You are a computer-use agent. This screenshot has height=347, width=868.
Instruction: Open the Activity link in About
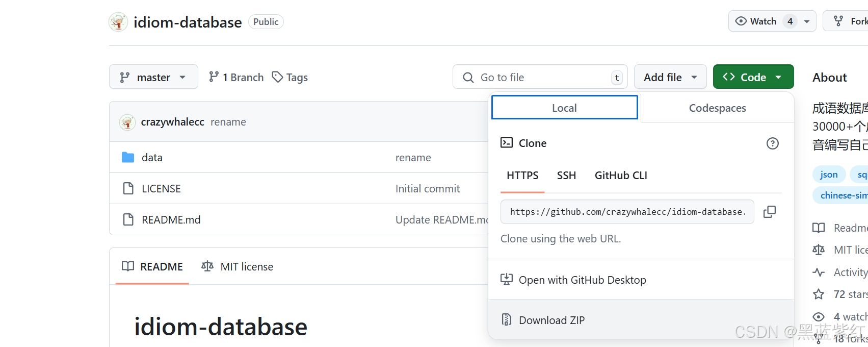coord(850,272)
